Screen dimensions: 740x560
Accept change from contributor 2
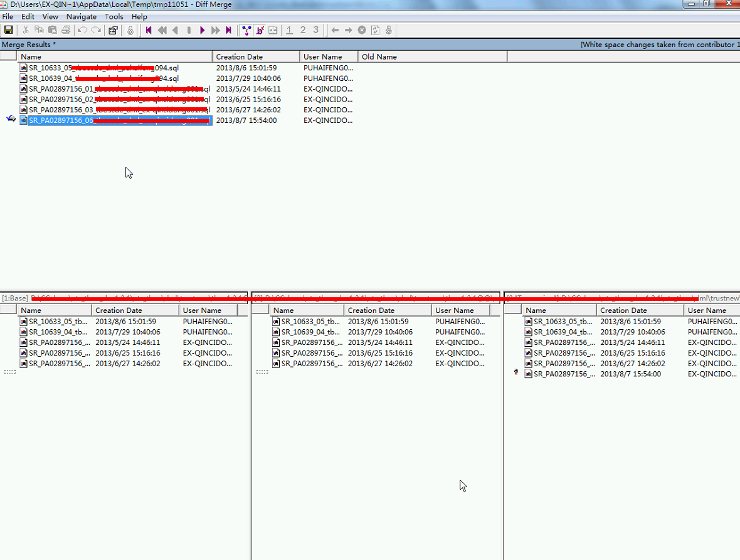303,30
